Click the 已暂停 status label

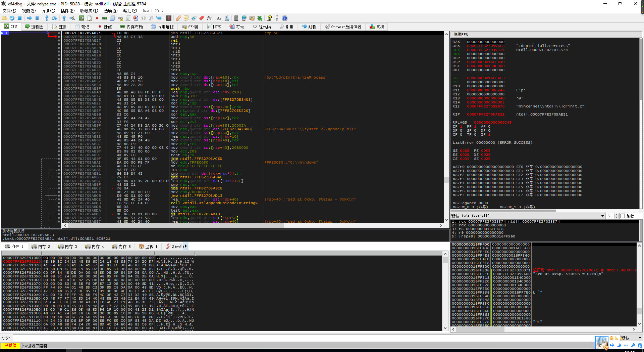click(x=10, y=346)
